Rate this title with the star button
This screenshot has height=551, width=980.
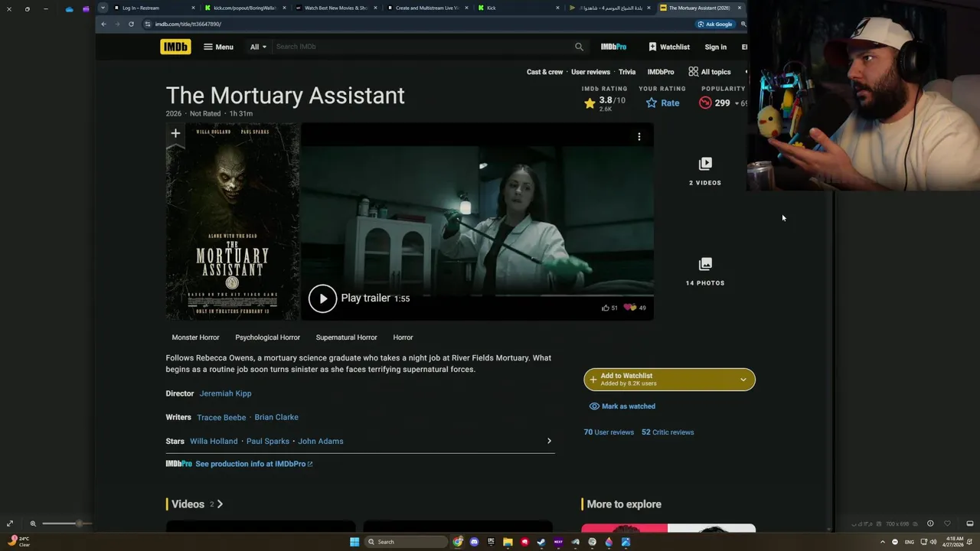(x=662, y=103)
